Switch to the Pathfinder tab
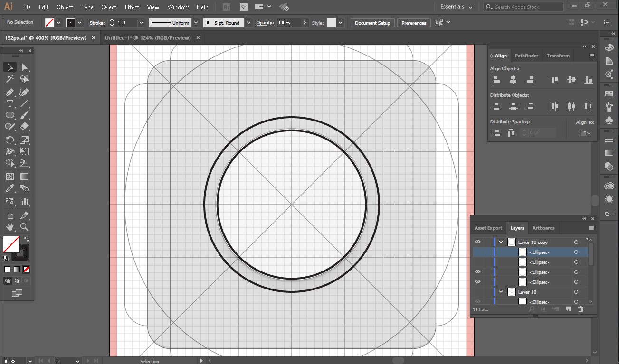 point(526,56)
